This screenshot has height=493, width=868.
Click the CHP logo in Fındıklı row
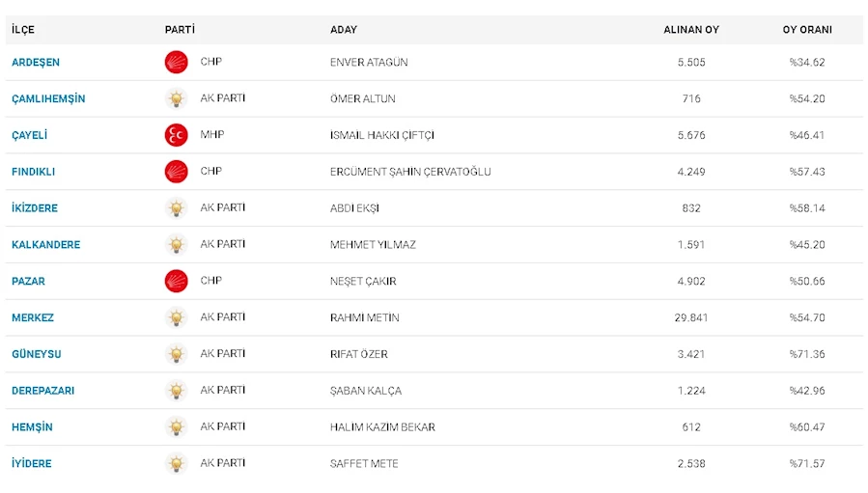click(176, 172)
